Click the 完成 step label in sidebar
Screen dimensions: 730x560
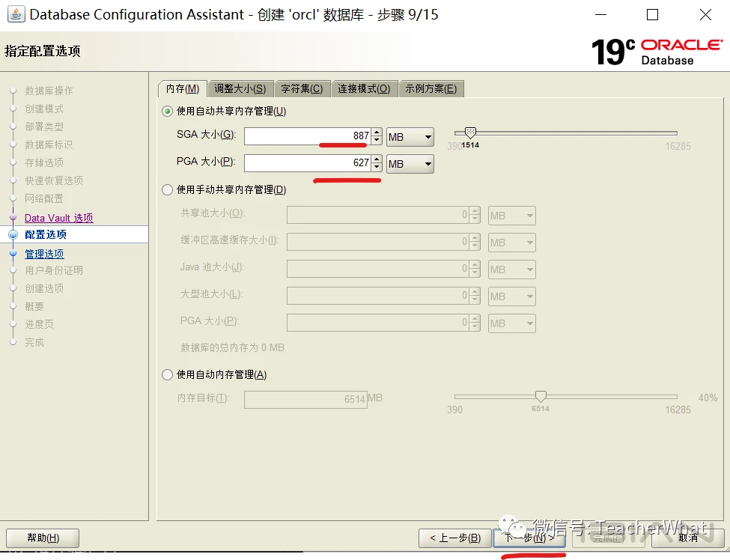pyautogui.click(x=34, y=342)
